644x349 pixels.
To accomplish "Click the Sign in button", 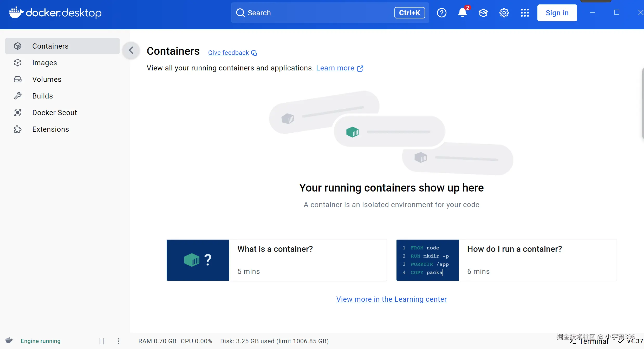I will tap(557, 13).
